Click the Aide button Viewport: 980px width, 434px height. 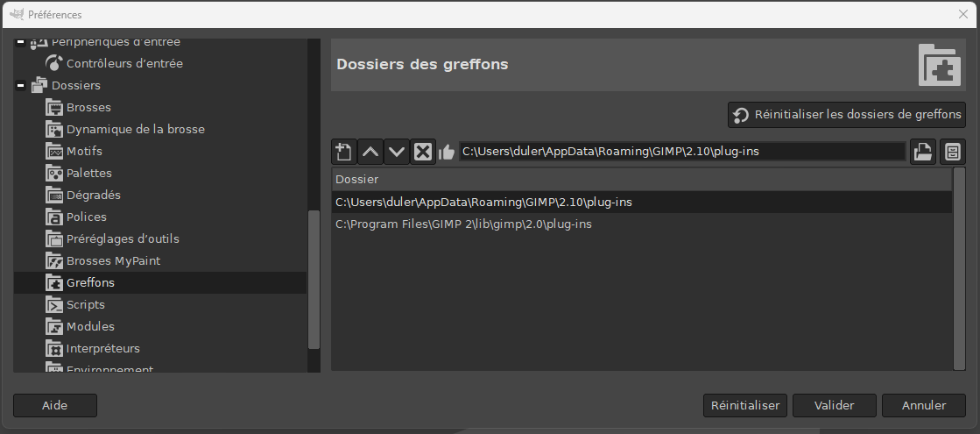tap(55, 405)
